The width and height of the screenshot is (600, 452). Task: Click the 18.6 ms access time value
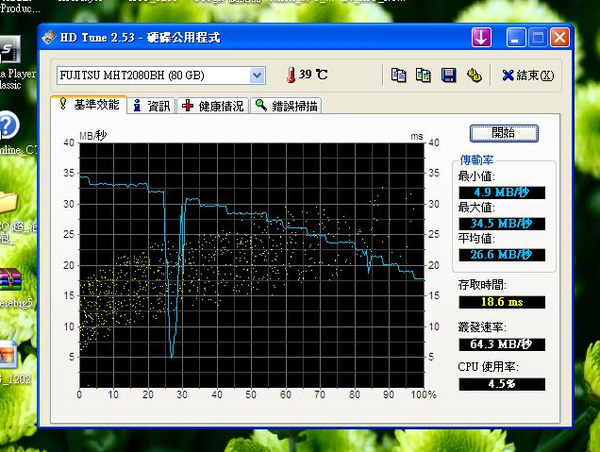(502, 302)
